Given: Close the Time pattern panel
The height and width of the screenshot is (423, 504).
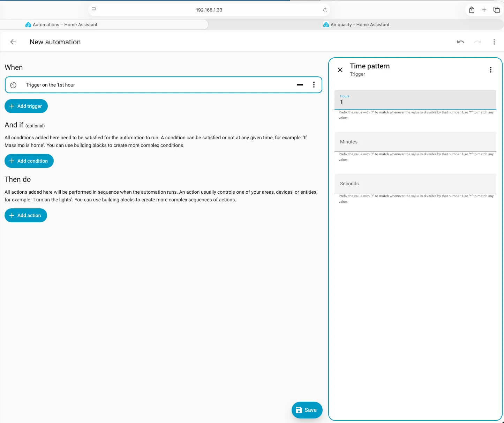Looking at the screenshot, I should [x=340, y=70].
